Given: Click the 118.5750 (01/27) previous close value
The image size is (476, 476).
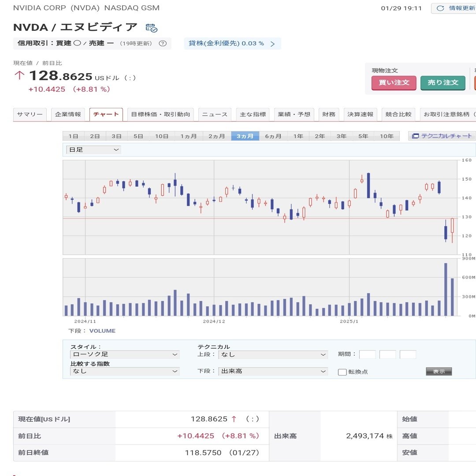Looking at the screenshot, I should [222, 453].
